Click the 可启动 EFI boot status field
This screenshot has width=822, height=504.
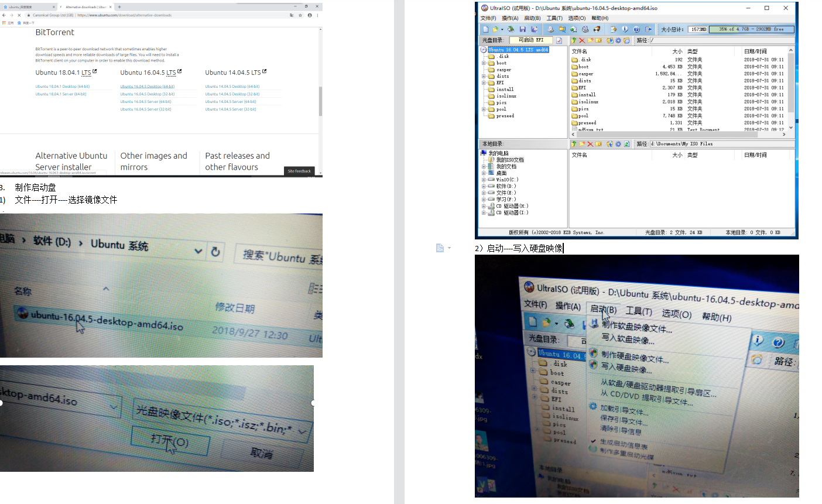[531, 40]
